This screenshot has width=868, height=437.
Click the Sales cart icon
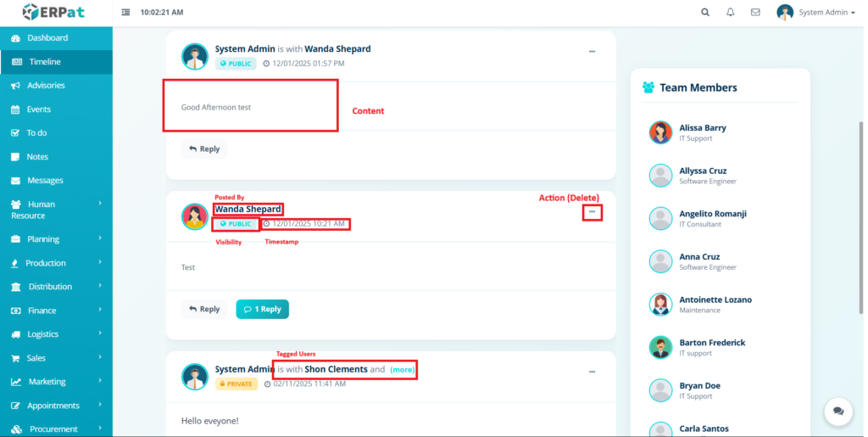(x=15, y=358)
